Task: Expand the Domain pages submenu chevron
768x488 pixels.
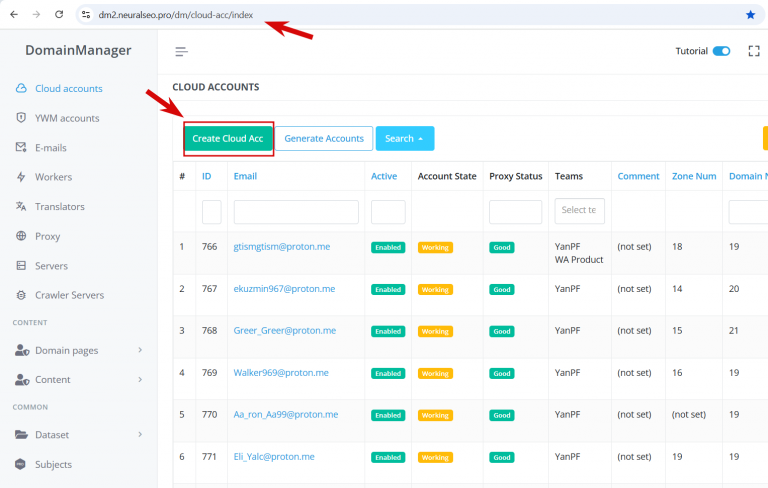Action: (140, 350)
